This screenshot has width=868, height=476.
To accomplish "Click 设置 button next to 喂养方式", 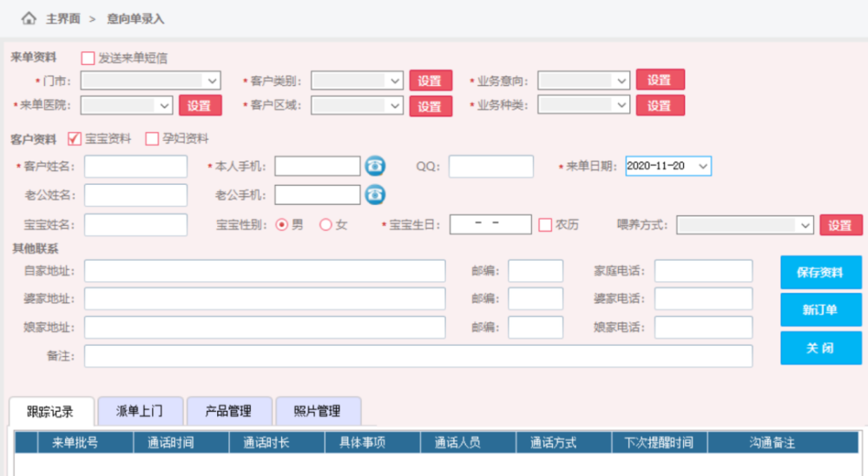I will (840, 225).
